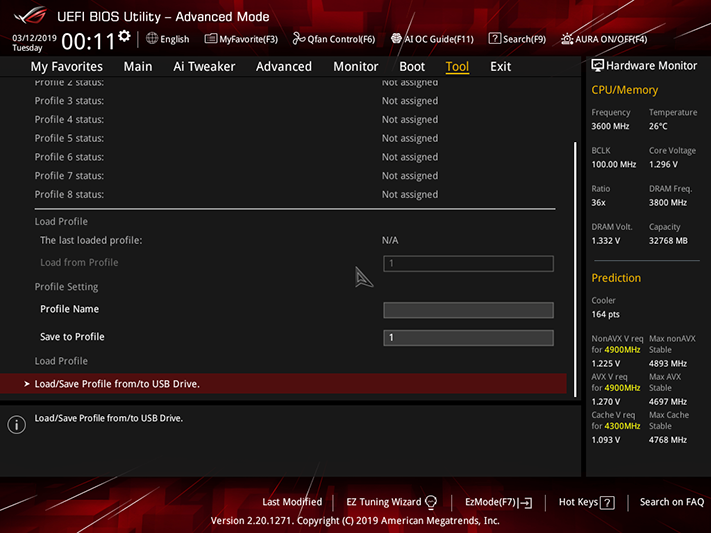Open the Ai Tweaker tab
This screenshot has width=711, height=533.
[204, 67]
